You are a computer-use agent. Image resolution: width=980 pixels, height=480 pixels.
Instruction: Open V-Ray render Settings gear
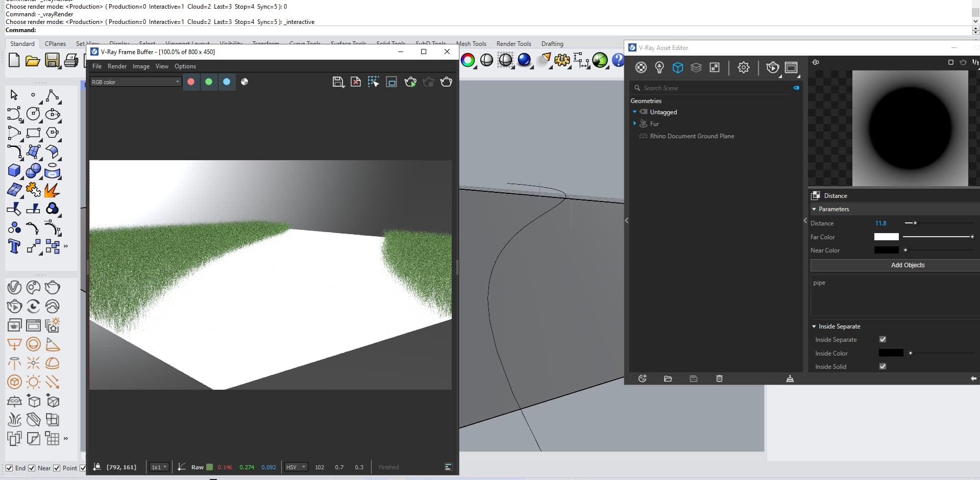pyautogui.click(x=744, y=67)
